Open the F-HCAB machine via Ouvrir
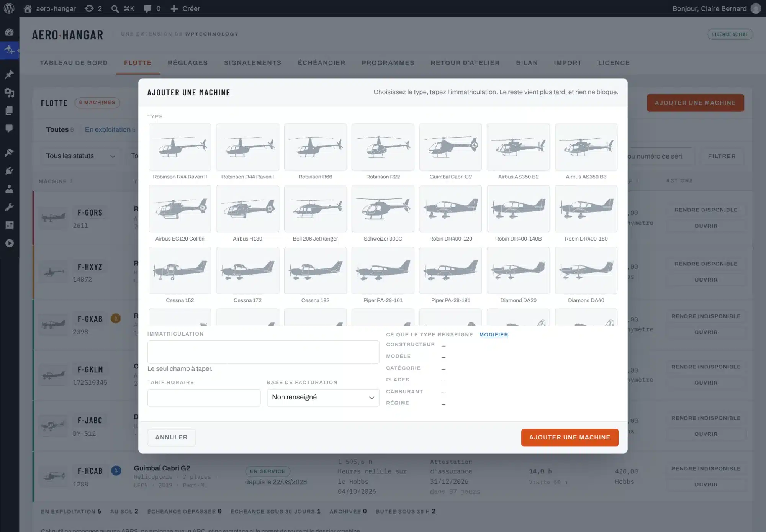766x532 pixels. (x=706, y=485)
